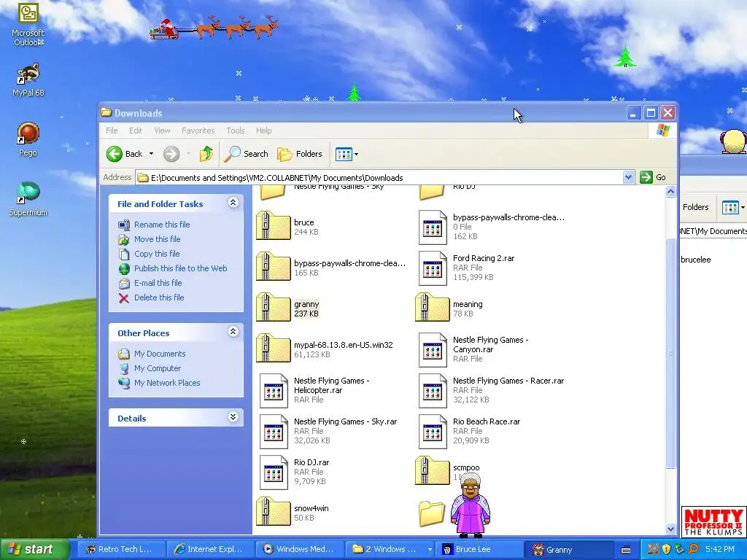Select the Rio DJ.rar file icon
This screenshot has width=747, height=560.
tap(274, 472)
